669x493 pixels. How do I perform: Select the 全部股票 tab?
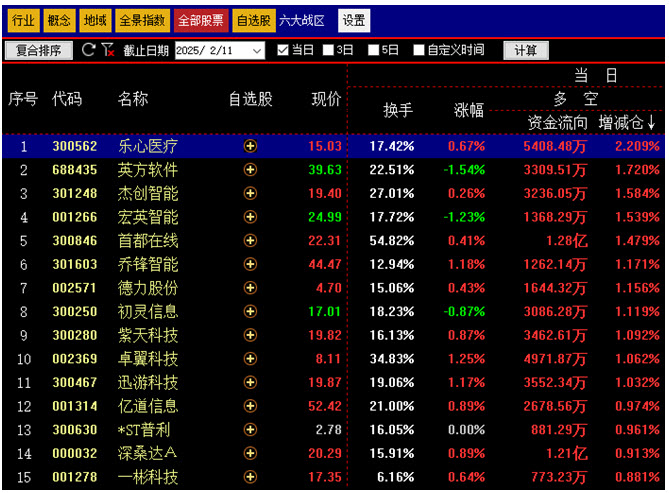pyautogui.click(x=201, y=20)
